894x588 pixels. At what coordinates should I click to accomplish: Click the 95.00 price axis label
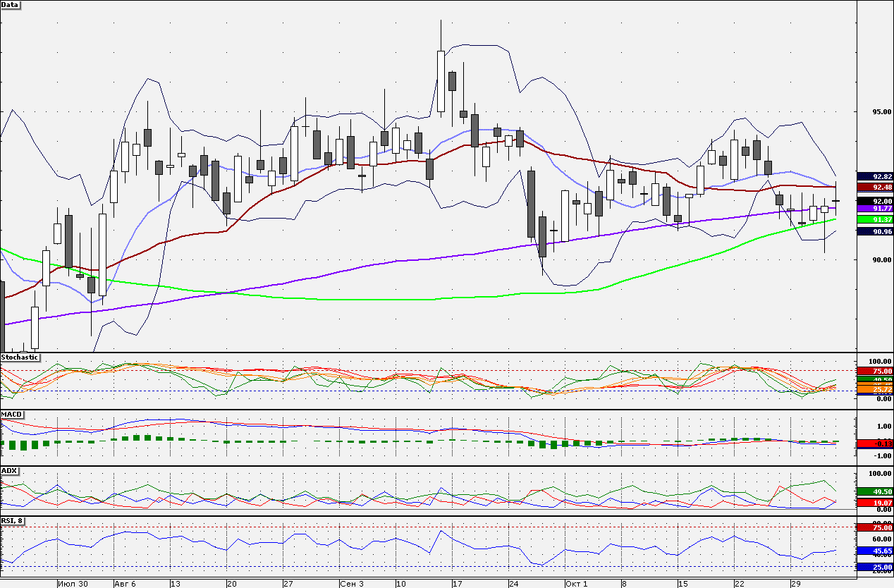(882, 111)
